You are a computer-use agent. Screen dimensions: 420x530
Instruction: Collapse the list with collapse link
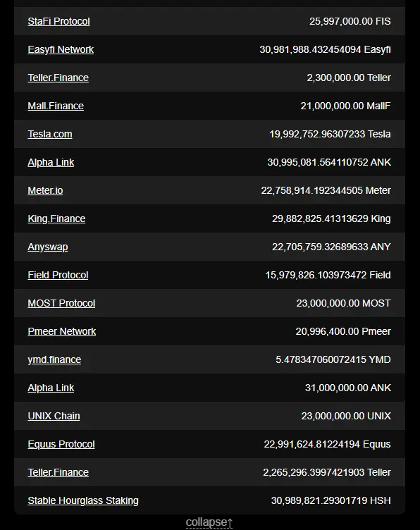(209, 522)
